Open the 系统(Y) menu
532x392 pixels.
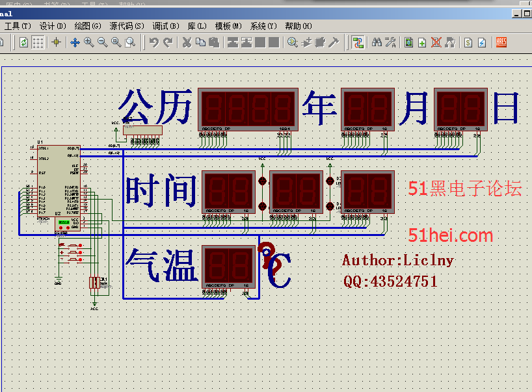click(263, 26)
